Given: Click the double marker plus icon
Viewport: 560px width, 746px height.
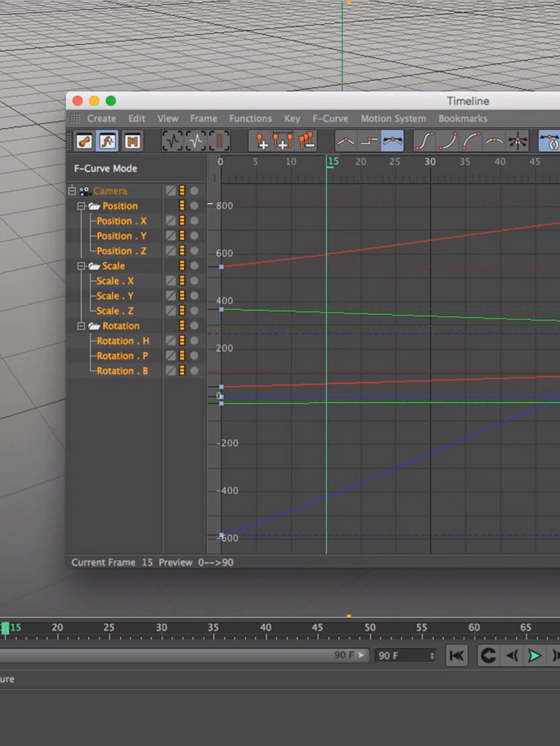Looking at the screenshot, I should [x=282, y=141].
